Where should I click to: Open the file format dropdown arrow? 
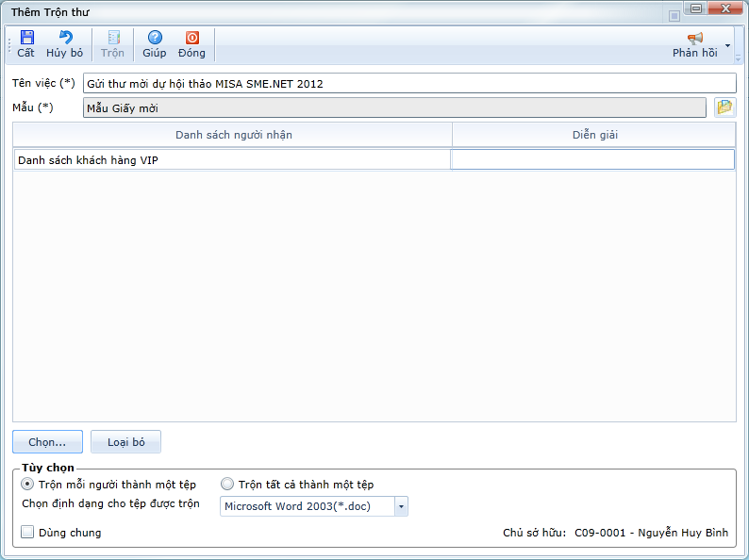[x=401, y=506]
